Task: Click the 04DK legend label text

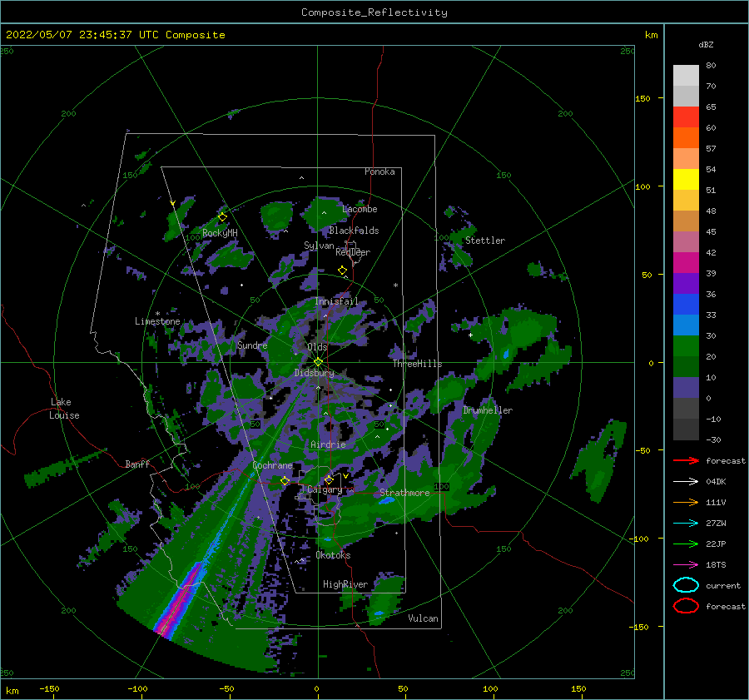Action: point(716,482)
